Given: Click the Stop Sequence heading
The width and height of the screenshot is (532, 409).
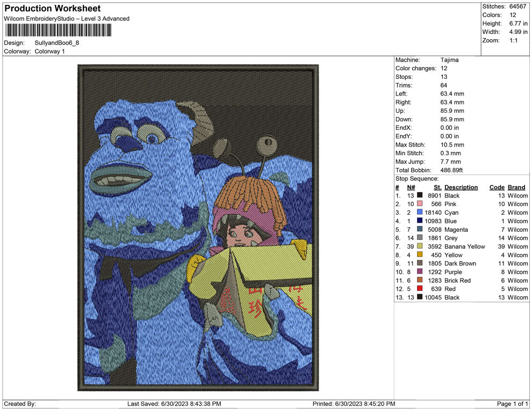Looking at the screenshot, I should pyautogui.click(x=417, y=179).
